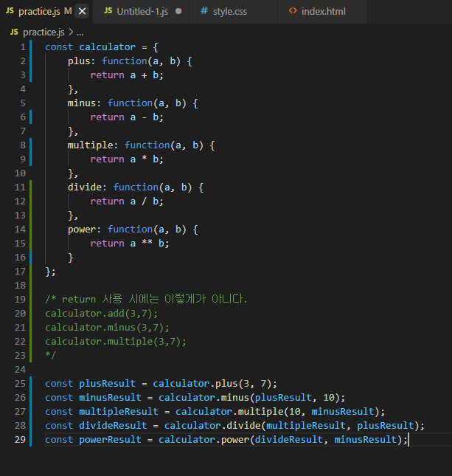Click the M git status on practice.js tab

pos(68,11)
